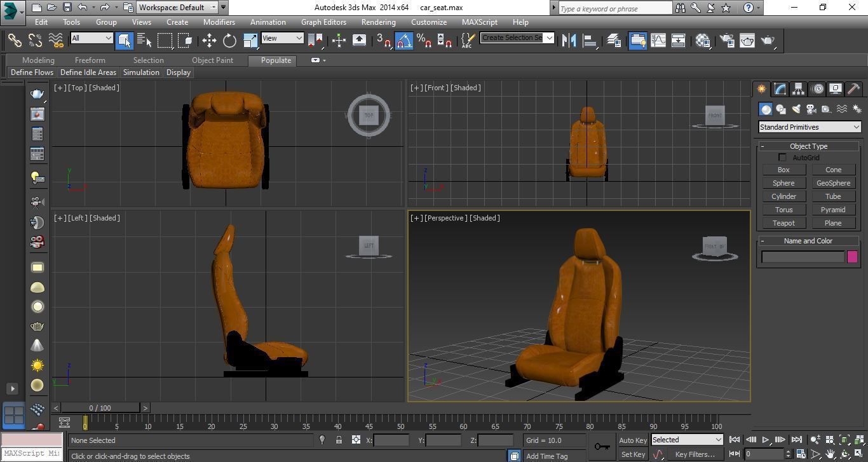
Task: Activate the Select and Rotate tool
Action: point(229,40)
